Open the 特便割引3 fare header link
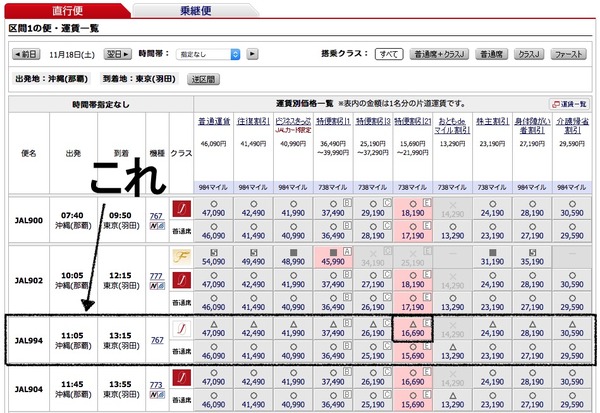 373,121
